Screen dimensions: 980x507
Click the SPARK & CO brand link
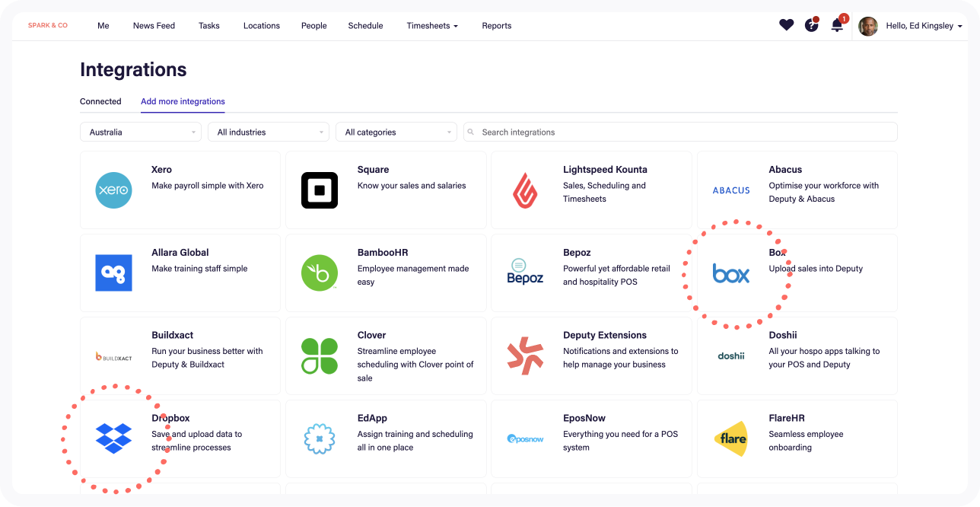48,25
